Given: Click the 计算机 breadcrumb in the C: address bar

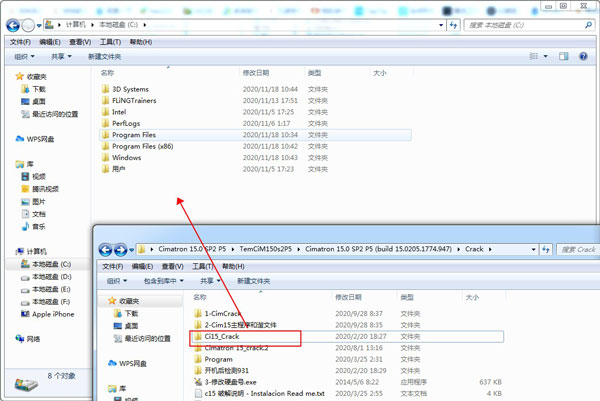Looking at the screenshot, I should pyautogui.click(x=75, y=25).
